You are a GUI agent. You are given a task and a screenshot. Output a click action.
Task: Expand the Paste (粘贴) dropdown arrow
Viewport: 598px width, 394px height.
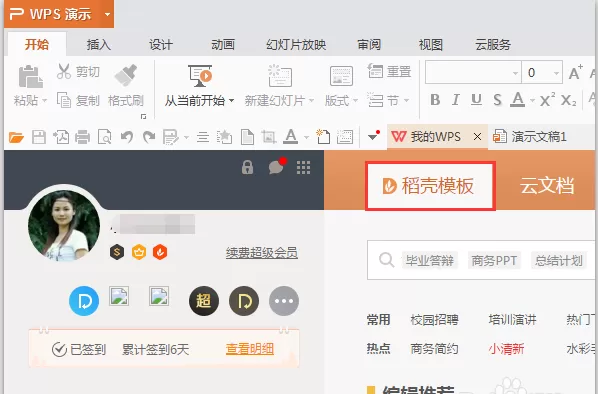point(45,101)
